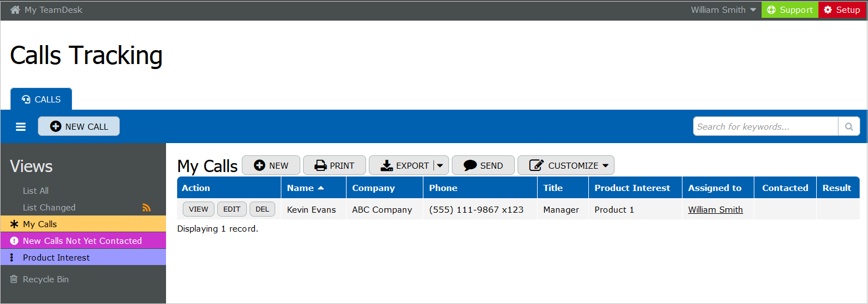Open the RSS feed for List Changed
This screenshot has height=304, width=868.
147,208
